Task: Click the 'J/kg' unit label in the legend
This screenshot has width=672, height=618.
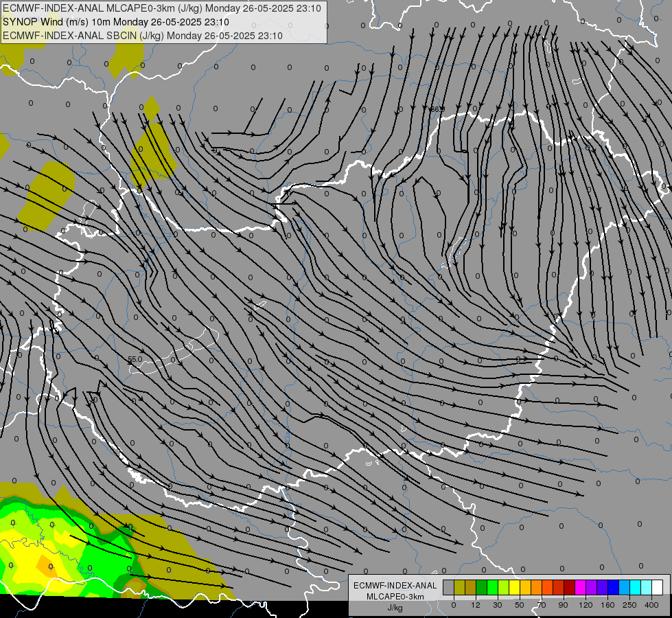Action: pos(395,608)
